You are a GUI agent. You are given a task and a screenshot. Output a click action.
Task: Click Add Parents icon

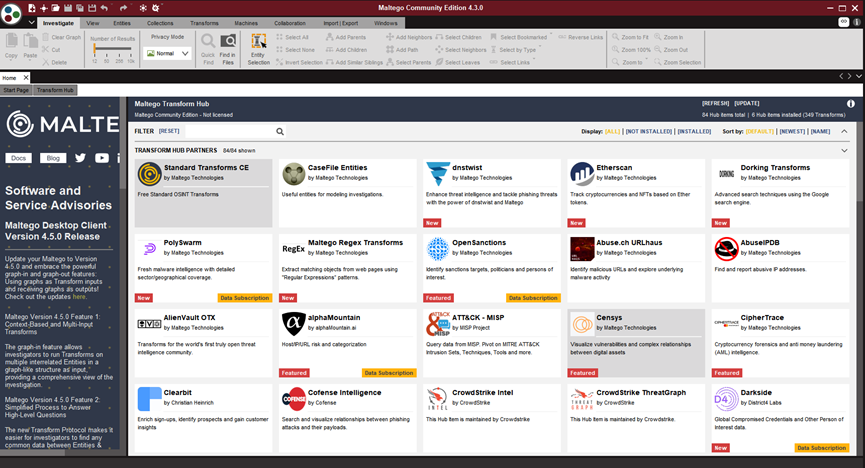click(x=329, y=37)
